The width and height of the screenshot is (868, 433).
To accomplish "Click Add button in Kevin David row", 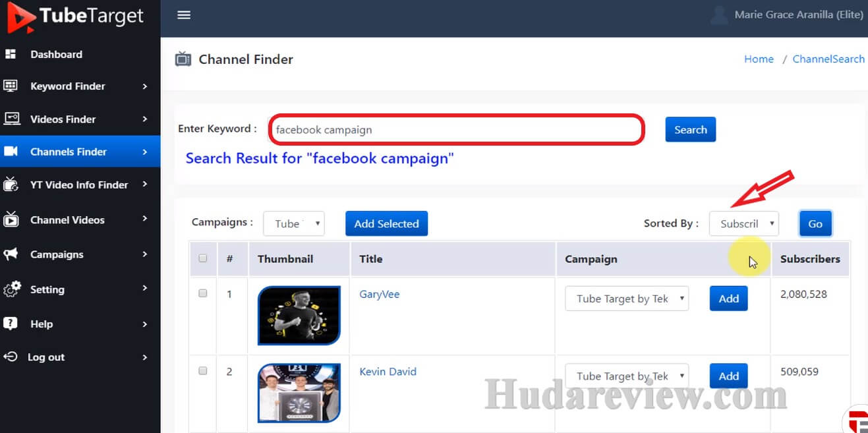I will pyautogui.click(x=728, y=376).
